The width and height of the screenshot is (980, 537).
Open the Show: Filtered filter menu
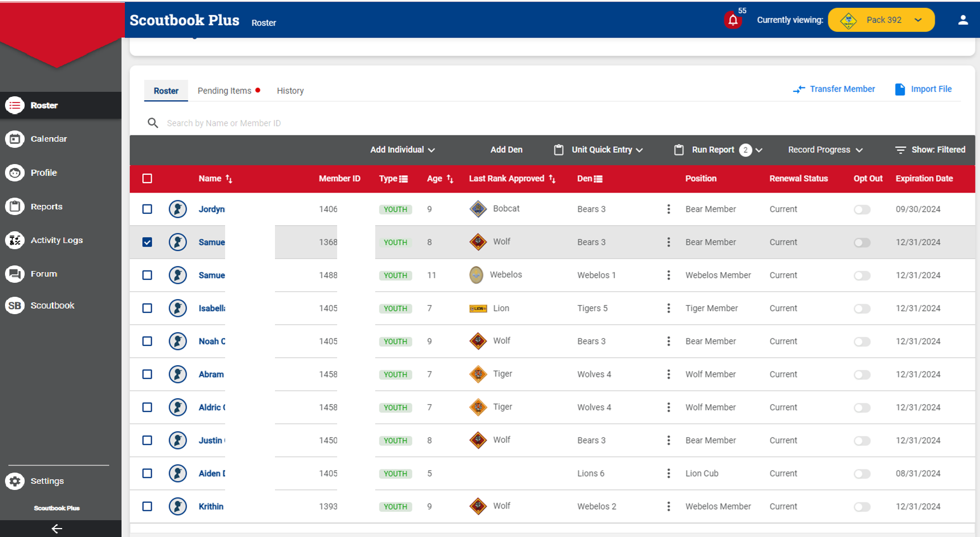[x=930, y=150]
